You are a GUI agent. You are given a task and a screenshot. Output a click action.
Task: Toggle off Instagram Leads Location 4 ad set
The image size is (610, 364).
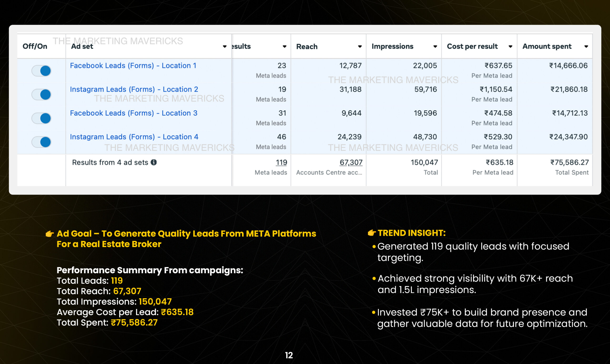coord(41,142)
